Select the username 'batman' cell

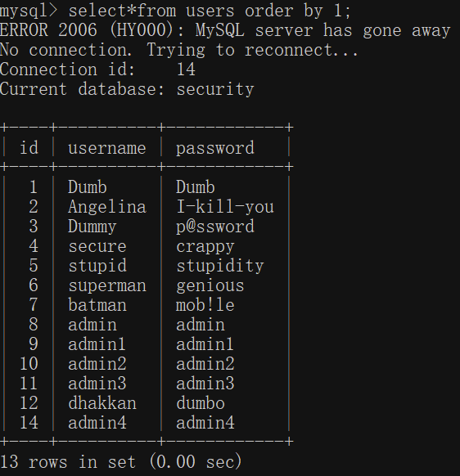pos(97,305)
